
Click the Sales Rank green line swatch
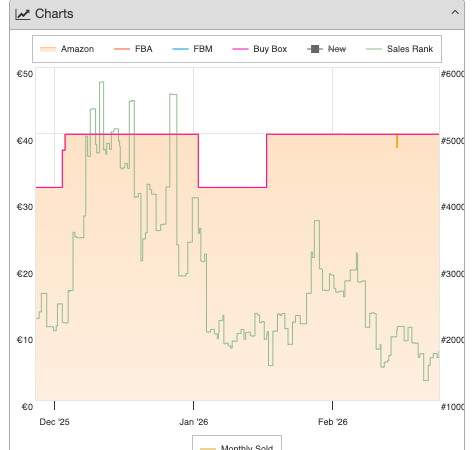coord(374,49)
